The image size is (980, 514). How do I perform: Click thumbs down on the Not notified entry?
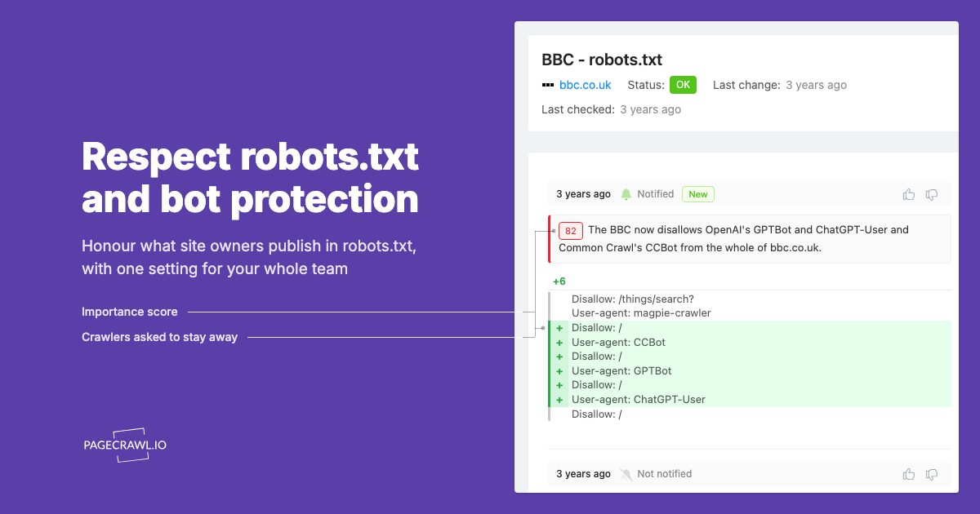(x=932, y=474)
